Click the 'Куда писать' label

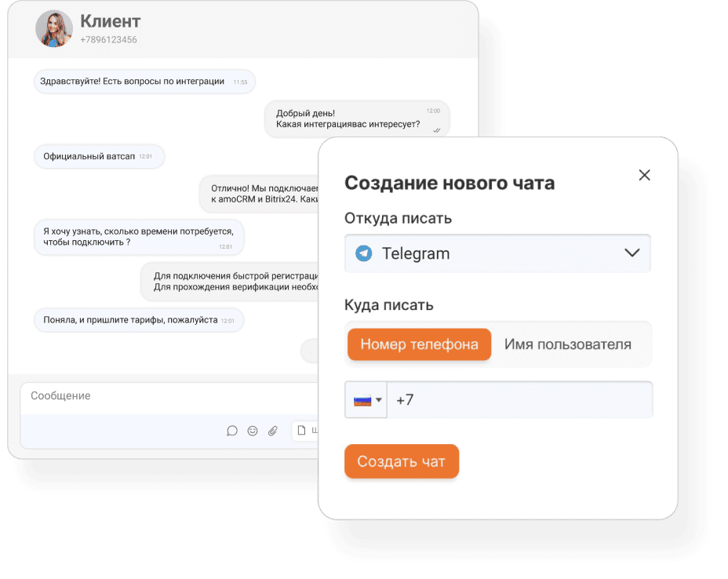coord(388,305)
